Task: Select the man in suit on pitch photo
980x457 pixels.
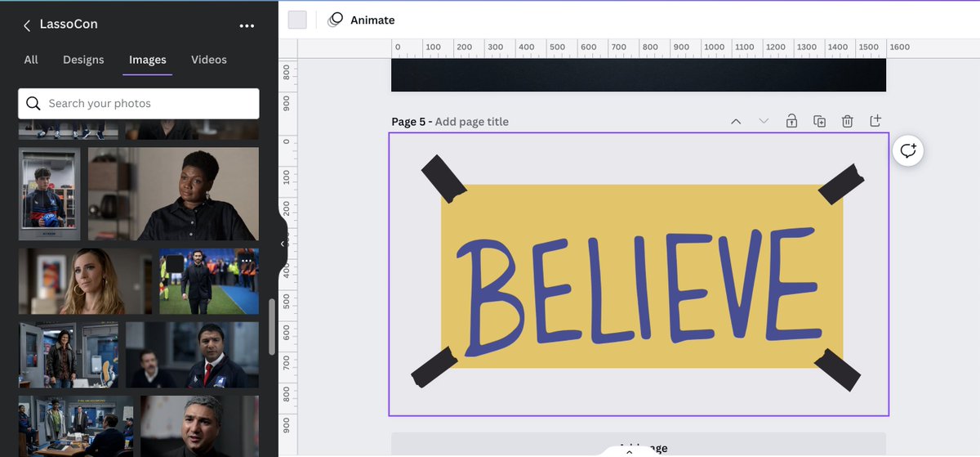Action: [209, 281]
